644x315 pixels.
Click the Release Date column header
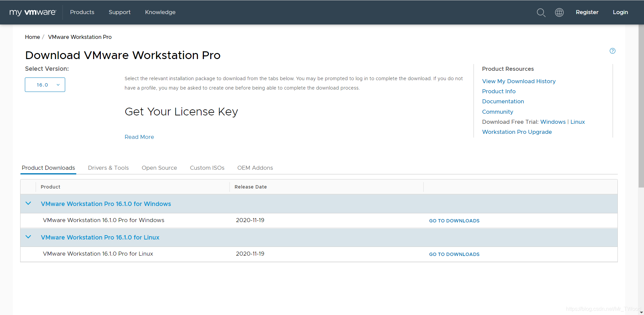click(251, 187)
